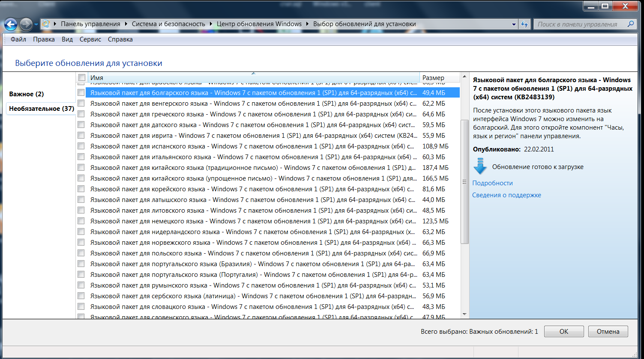The image size is (644, 359).
Task: Open the 'Подробности' link
Action: click(x=492, y=183)
